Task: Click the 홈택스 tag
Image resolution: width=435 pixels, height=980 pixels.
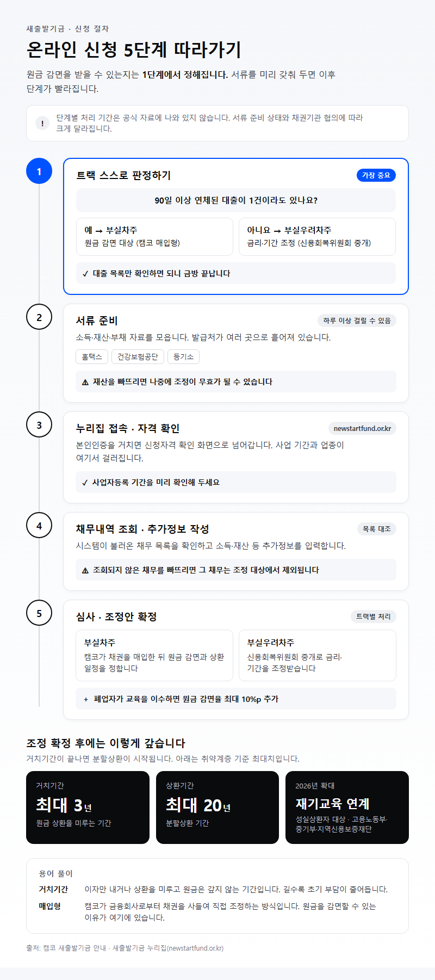Action: click(x=92, y=357)
